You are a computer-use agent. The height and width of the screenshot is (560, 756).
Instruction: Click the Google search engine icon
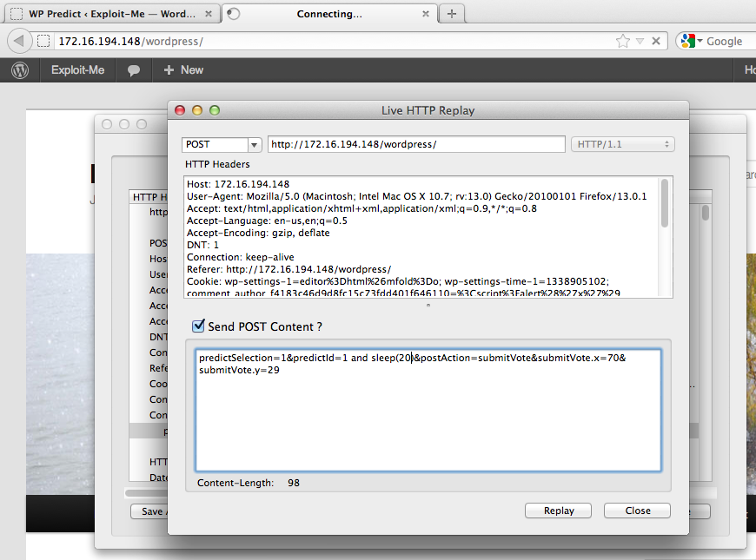[687, 41]
